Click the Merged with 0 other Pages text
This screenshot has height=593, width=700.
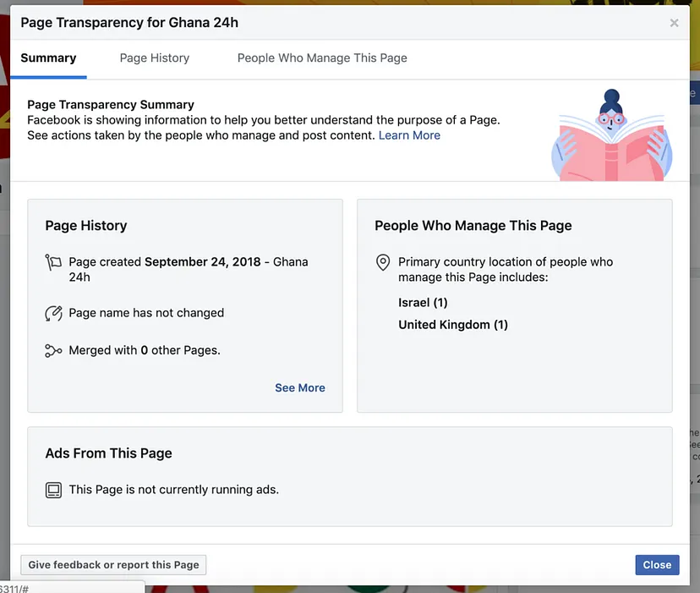[x=145, y=350]
